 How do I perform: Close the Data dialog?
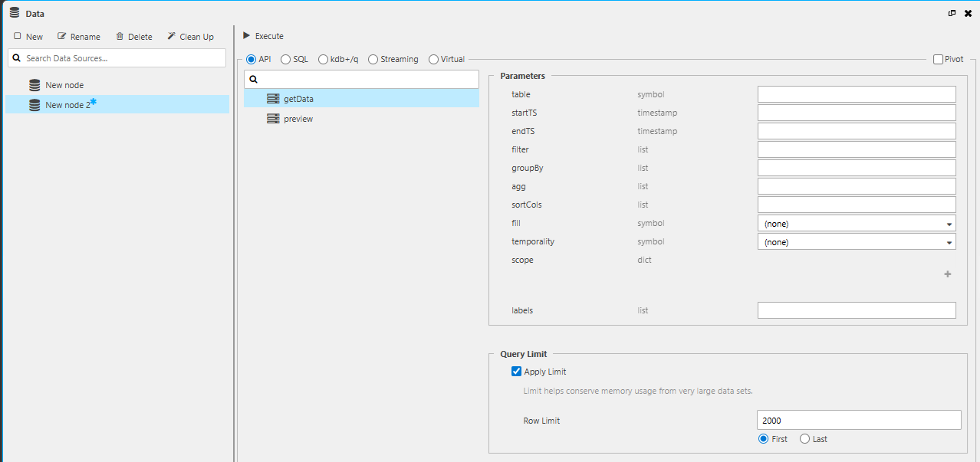coord(968,13)
